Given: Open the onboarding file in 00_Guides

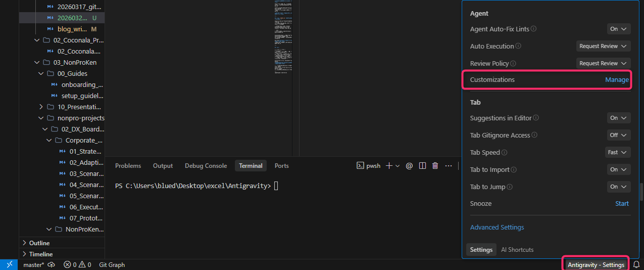Looking at the screenshot, I should pyautogui.click(x=77, y=84).
